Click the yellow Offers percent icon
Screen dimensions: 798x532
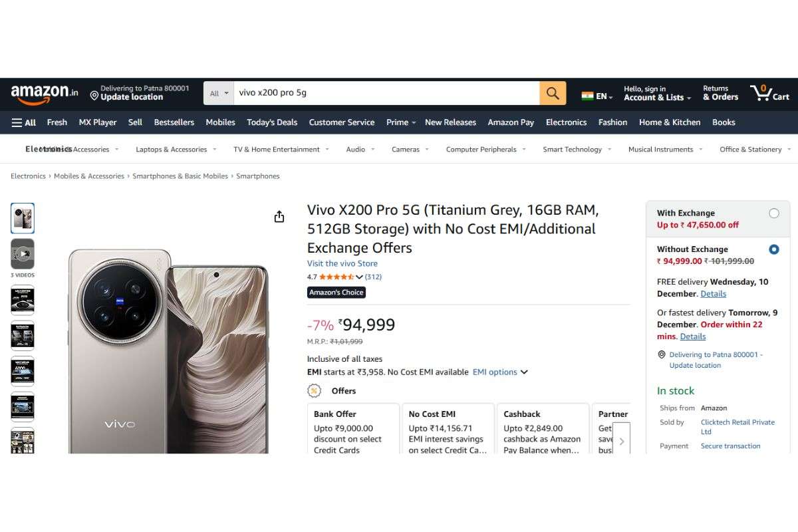[x=313, y=391]
